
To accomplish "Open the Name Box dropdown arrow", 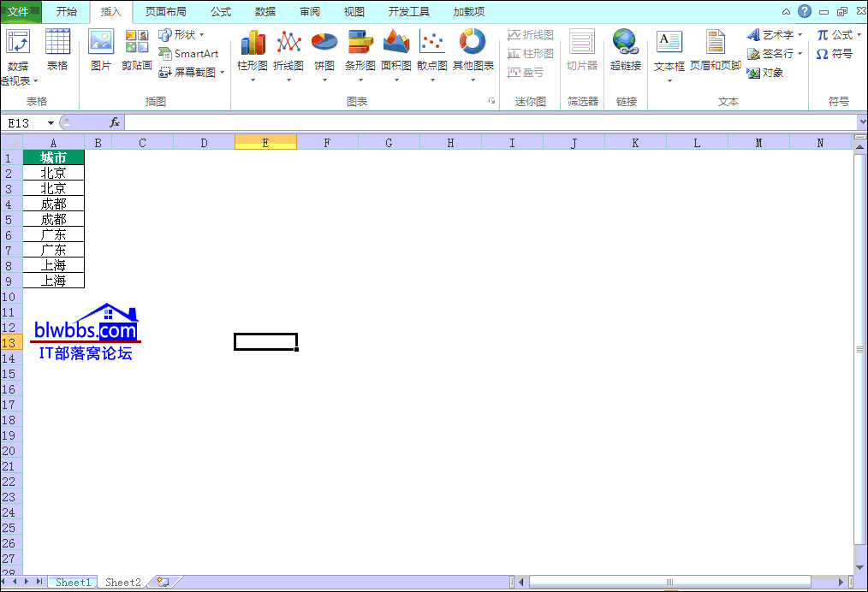I will coord(51,123).
